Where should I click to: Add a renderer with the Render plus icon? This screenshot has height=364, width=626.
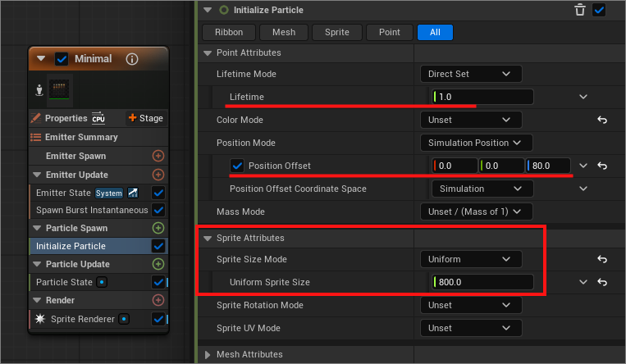pos(158,300)
